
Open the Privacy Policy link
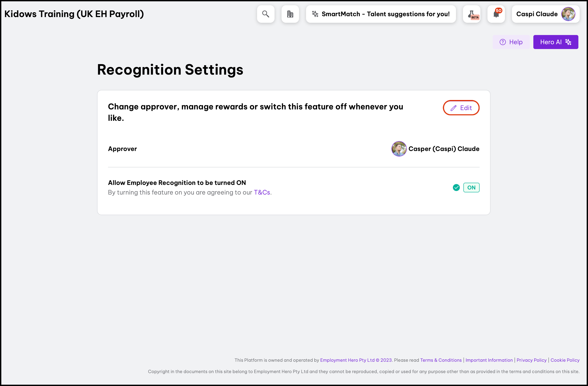[x=531, y=360]
